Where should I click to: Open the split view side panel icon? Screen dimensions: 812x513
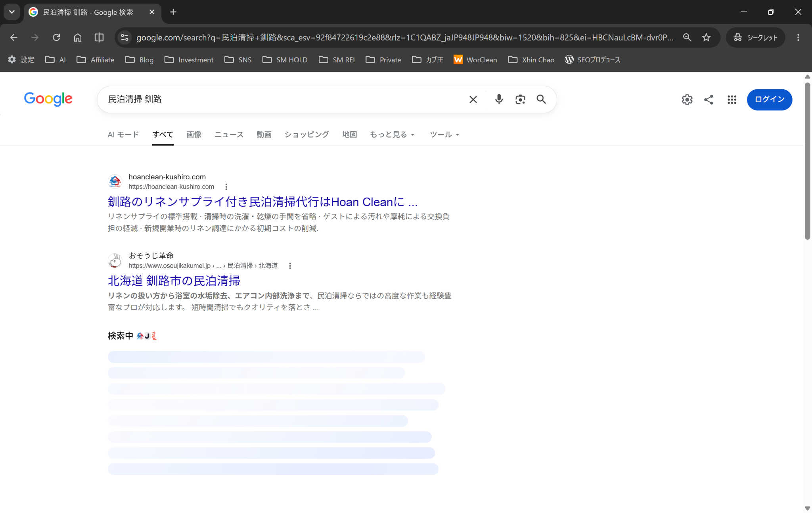[x=99, y=37]
